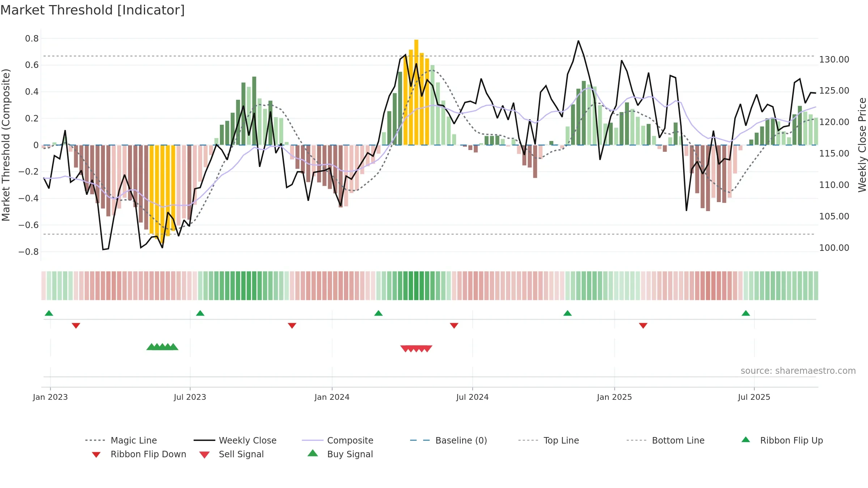
Task: Click the green flip-up triangle around Mar 2024
Action: coord(378,313)
